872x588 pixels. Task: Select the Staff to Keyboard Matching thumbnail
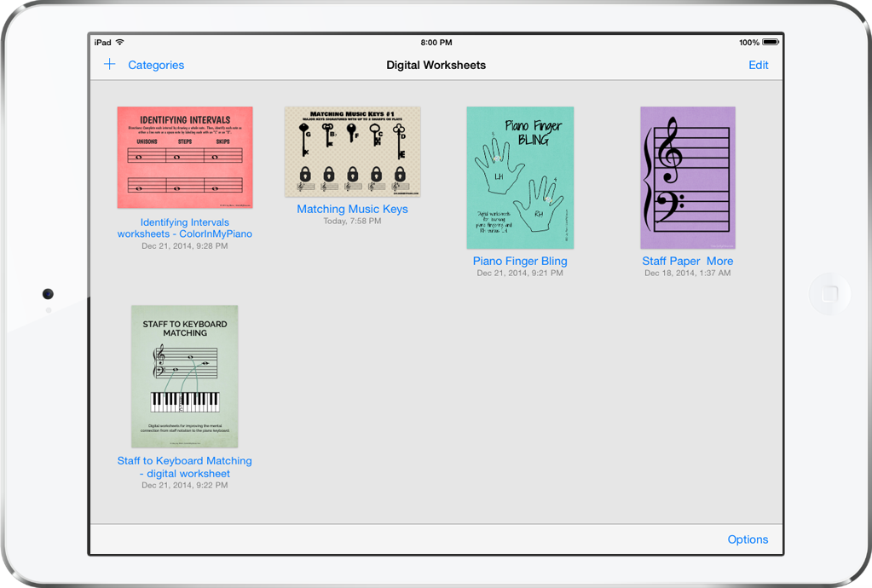pyautogui.click(x=184, y=376)
